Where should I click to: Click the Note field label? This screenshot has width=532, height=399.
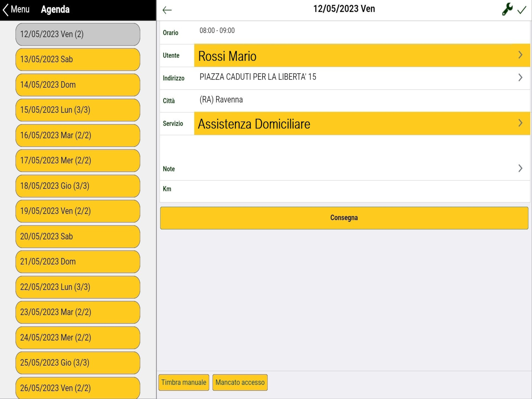[169, 169]
